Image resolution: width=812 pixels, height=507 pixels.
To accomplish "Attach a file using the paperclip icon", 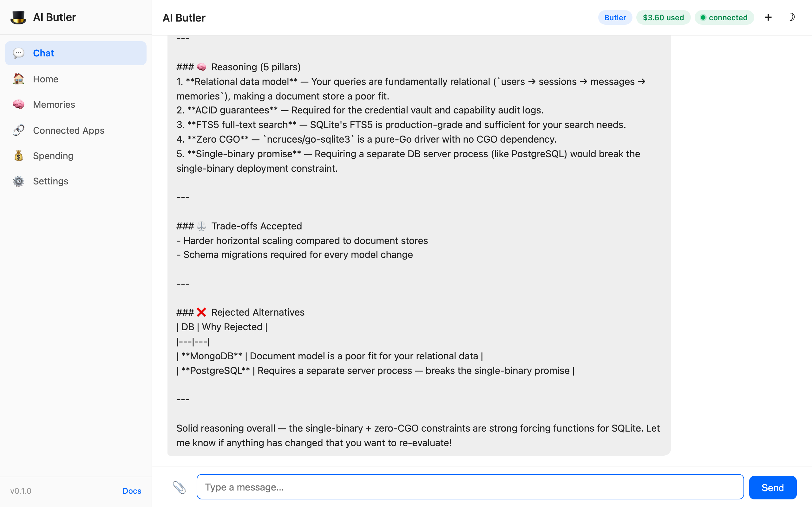I will 180,487.
